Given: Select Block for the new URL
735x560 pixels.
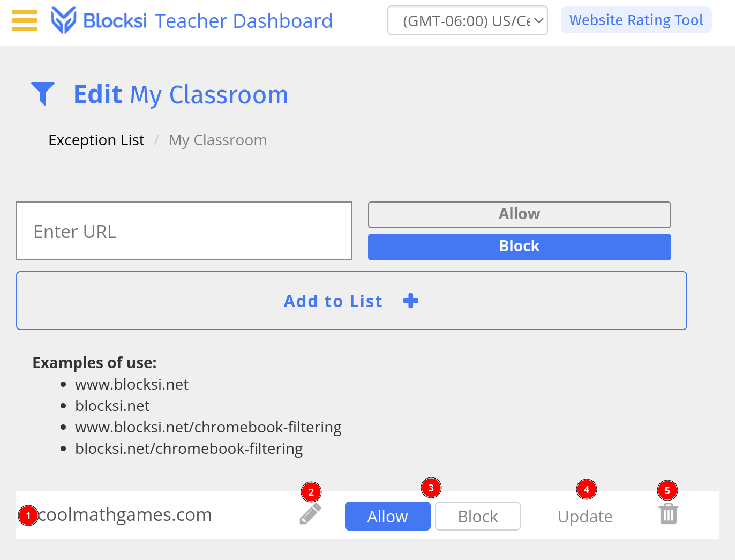Looking at the screenshot, I should pos(519,247).
